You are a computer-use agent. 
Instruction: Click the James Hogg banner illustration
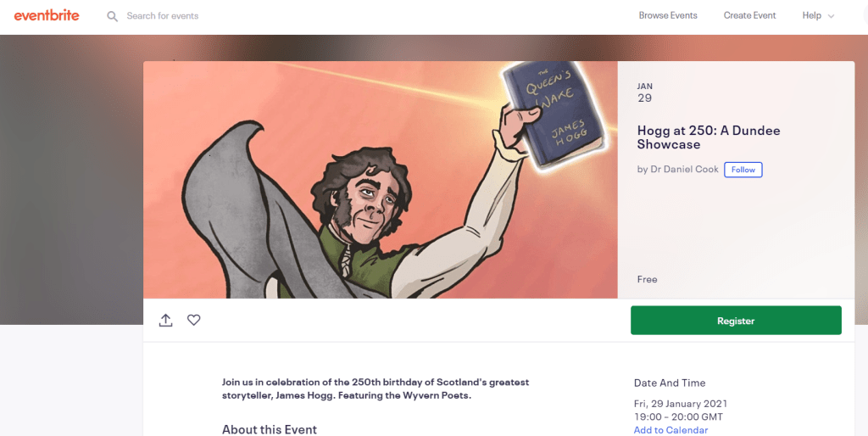coord(381,180)
